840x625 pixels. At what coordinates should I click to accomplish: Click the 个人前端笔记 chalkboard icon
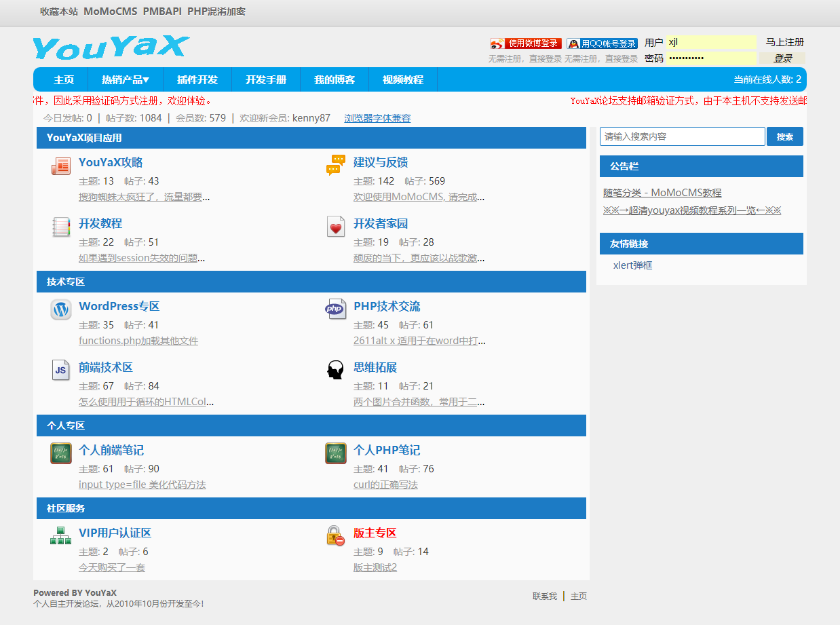tap(61, 453)
